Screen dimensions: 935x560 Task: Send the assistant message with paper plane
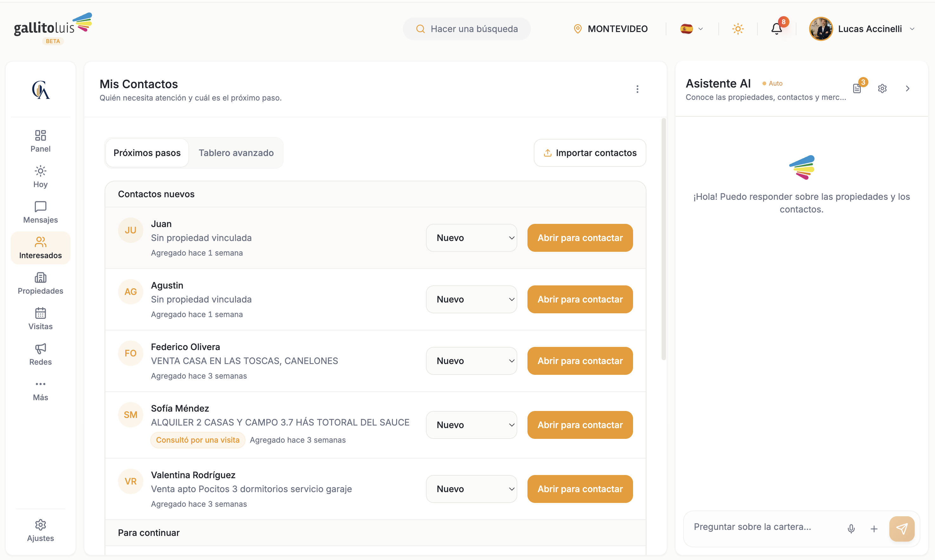902,529
